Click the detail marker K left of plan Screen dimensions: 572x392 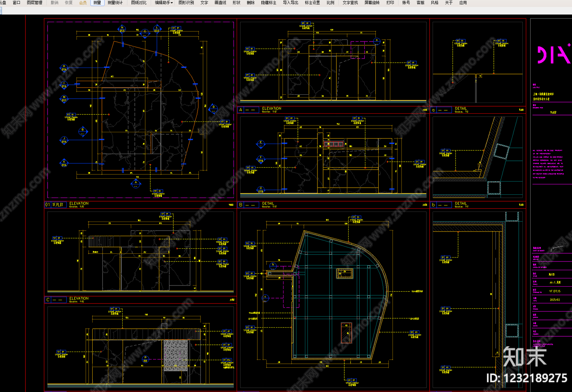[x=64, y=163]
